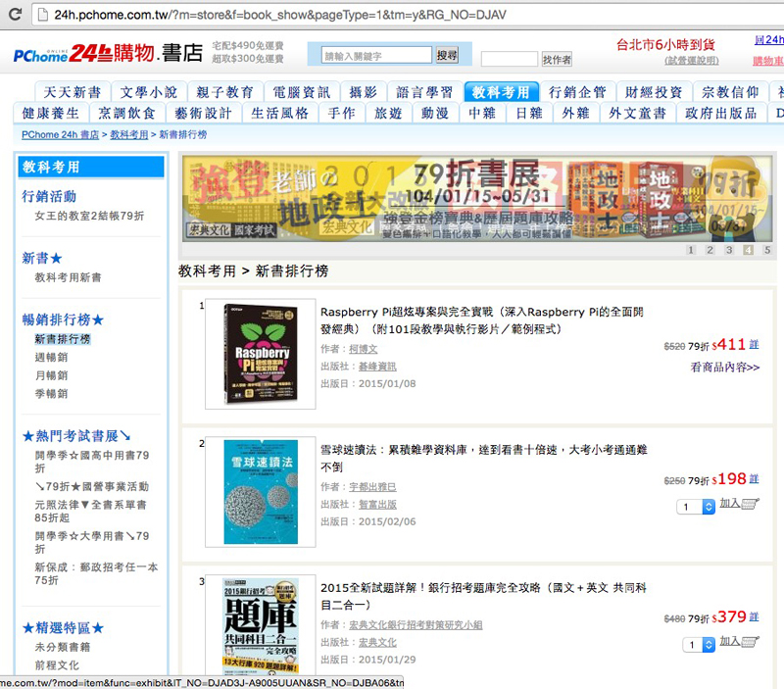Viewport: 784px width, 689px height.
Task: Click the 搜尋 search button
Action: click(447, 55)
